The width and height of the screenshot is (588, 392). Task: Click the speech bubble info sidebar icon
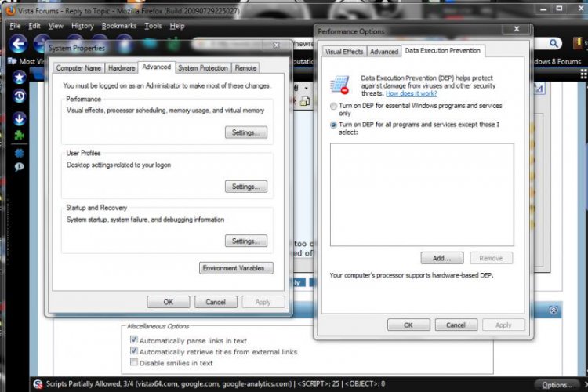click(19, 167)
